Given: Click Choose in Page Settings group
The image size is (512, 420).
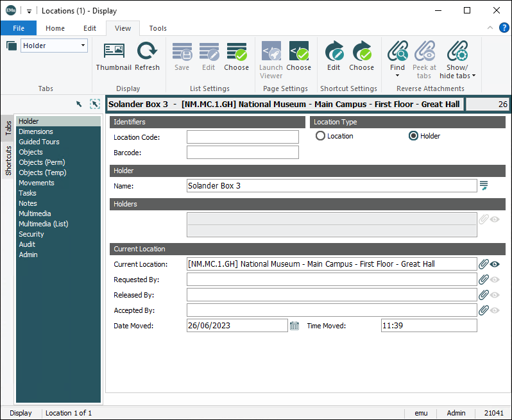Looking at the screenshot, I should (x=298, y=55).
